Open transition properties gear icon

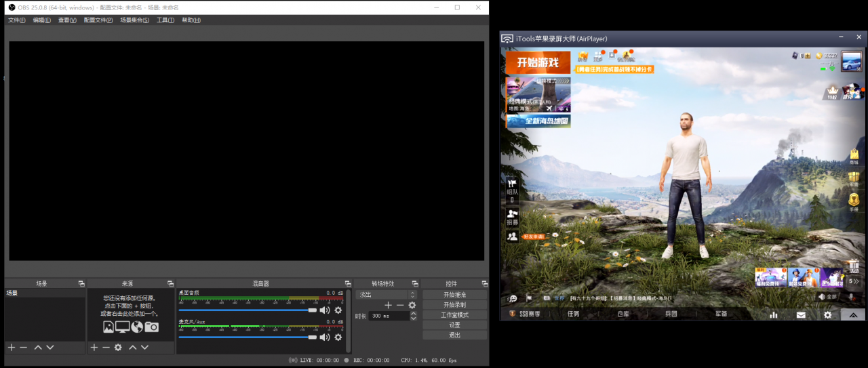tap(412, 305)
